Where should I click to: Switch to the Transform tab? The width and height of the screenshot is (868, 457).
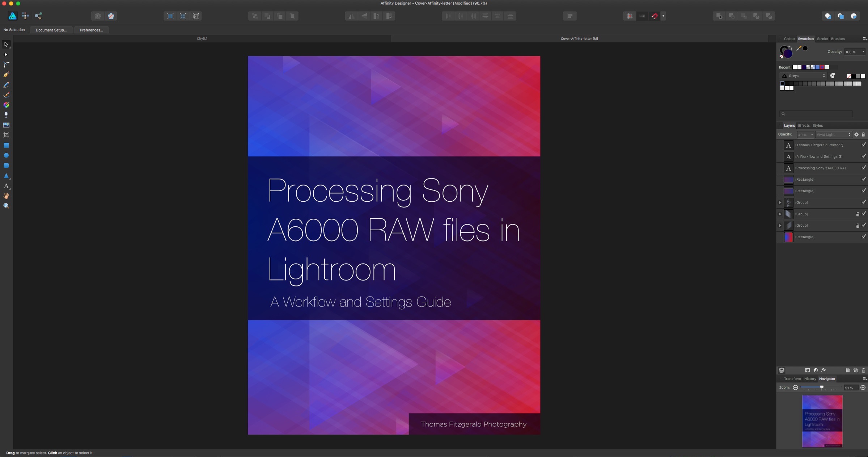click(792, 379)
